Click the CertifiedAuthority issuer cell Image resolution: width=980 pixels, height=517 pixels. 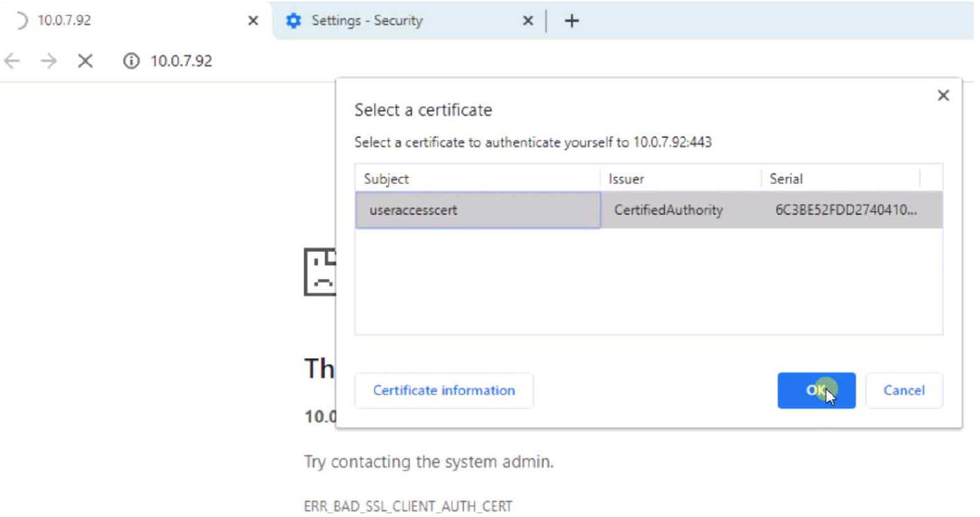click(668, 210)
